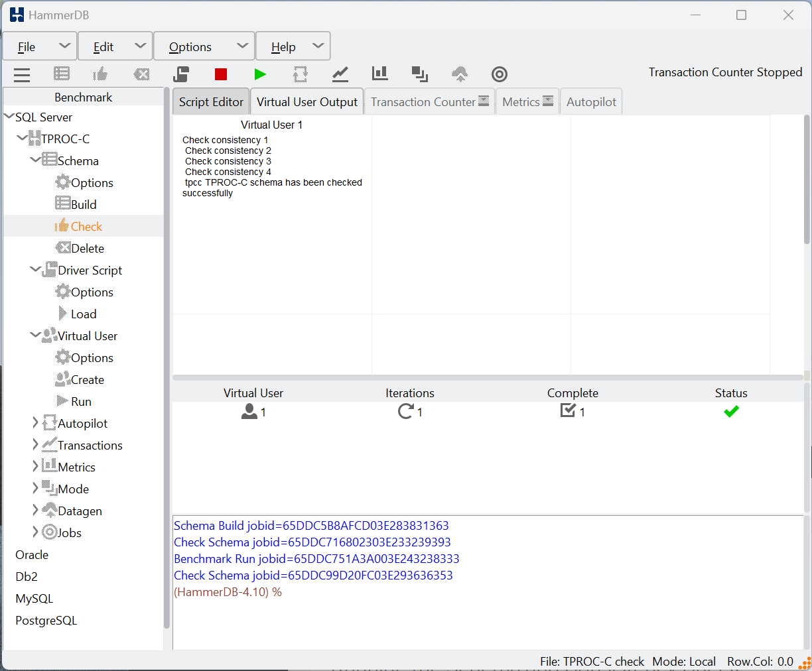812x671 pixels.
Task: Click the red stop button in toolbar
Action: tap(221, 74)
